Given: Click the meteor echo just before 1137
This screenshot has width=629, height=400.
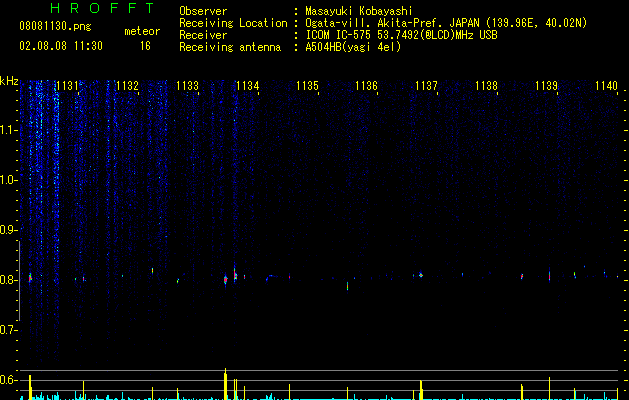Looking at the screenshot, I should [421, 275].
